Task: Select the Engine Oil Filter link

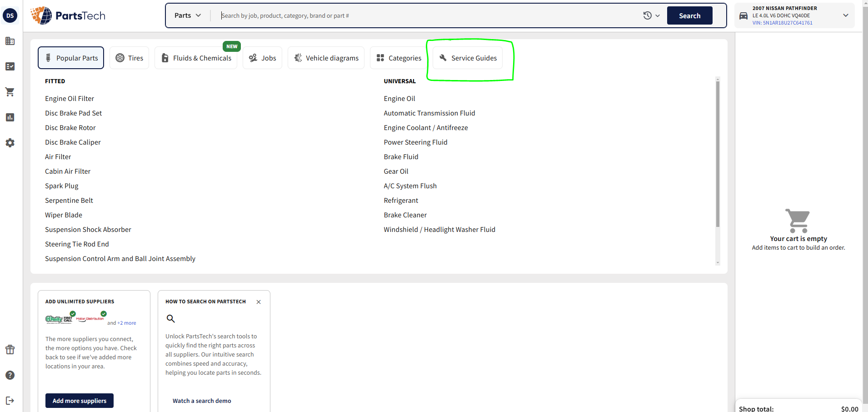Action: tap(70, 99)
